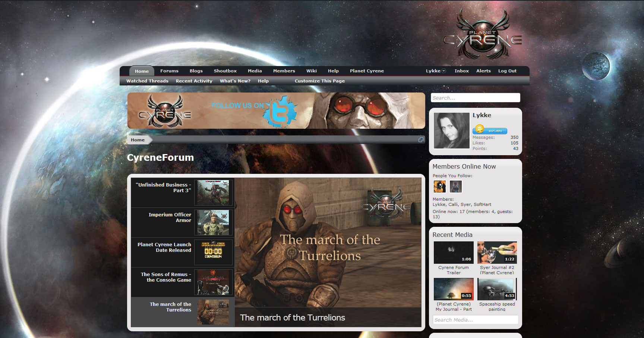Open first followed member's orange avatar
The height and width of the screenshot is (338, 644).
tap(440, 186)
